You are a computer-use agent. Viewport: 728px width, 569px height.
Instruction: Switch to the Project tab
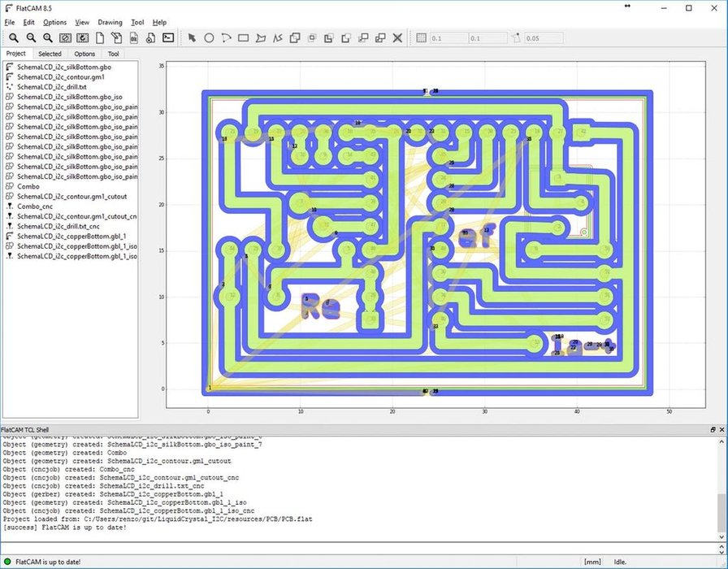tap(16, 54)
